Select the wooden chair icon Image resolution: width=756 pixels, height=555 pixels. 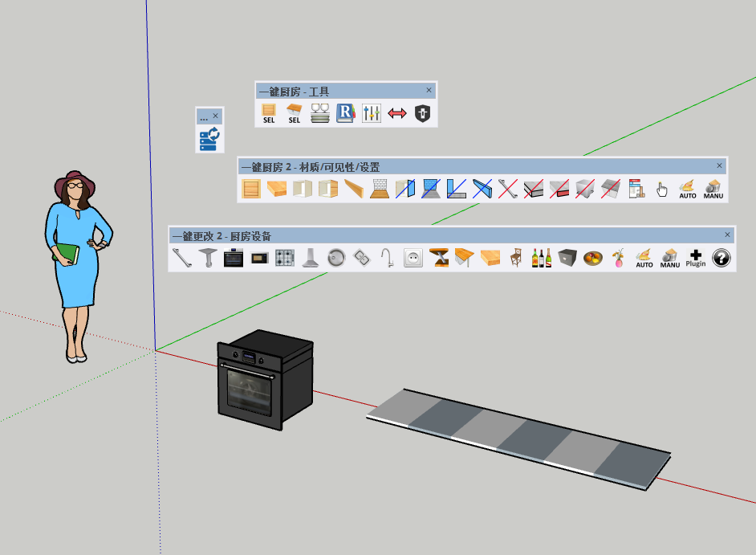pyautogui.click(x=516, y=258)
